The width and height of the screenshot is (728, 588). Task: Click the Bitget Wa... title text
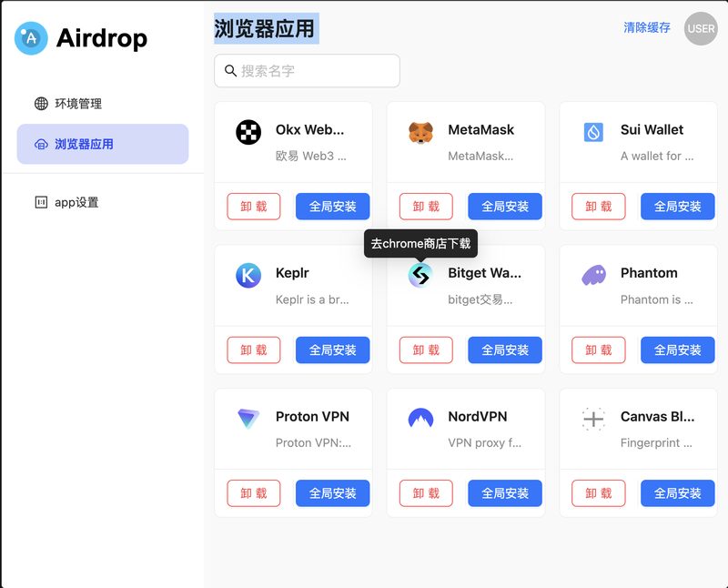[x=485, y=273]
